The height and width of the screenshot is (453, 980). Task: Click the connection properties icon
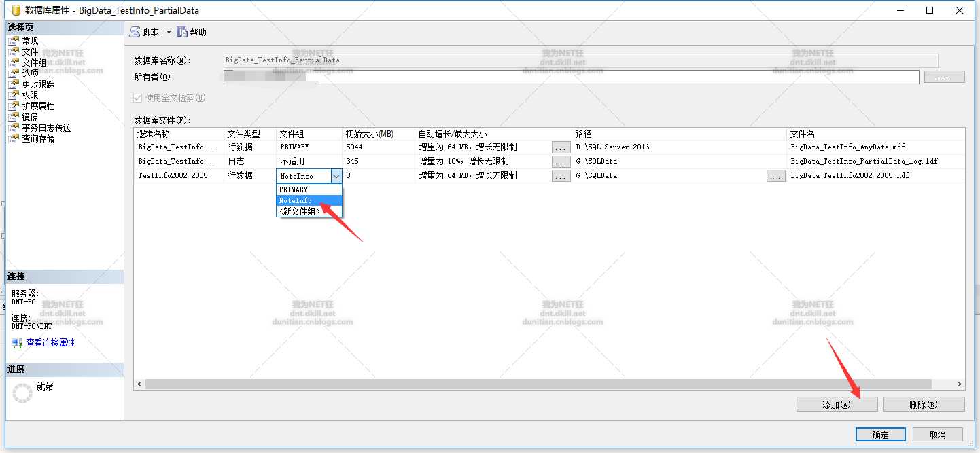tap(17, 343)
